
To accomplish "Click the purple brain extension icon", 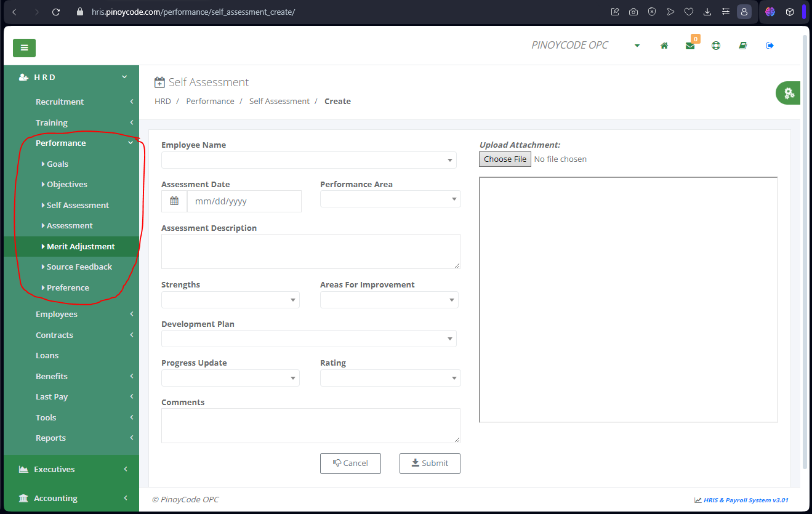I will coord(770,12).
